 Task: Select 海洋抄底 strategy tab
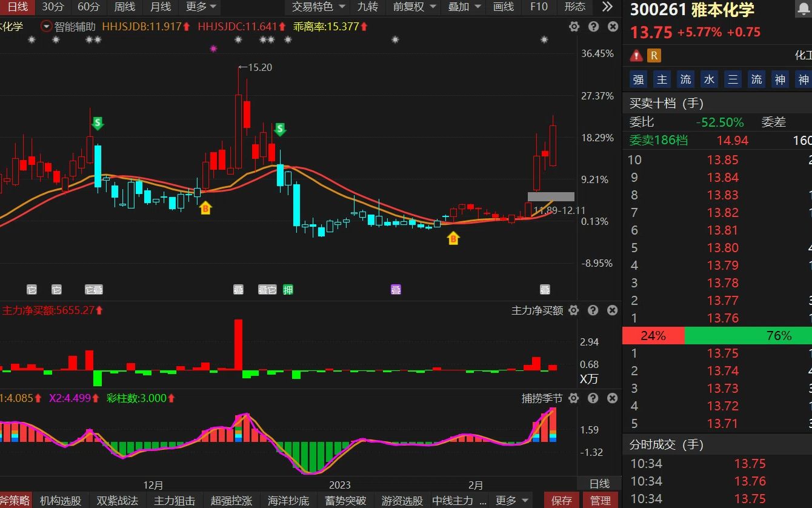point(288,501)
